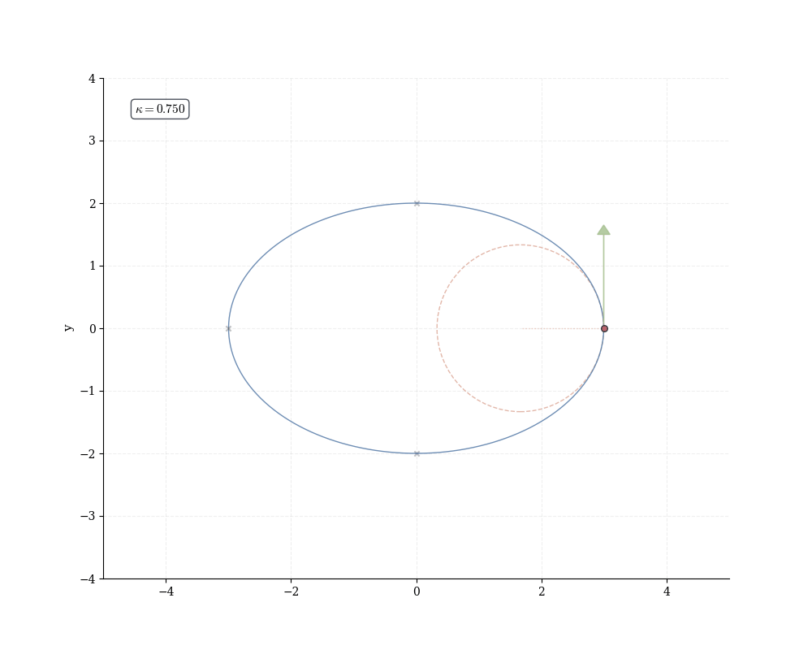Click the dotted radius line inside circle
The height and width of the screenshot is (650, 812).
(x=562, y=328)
